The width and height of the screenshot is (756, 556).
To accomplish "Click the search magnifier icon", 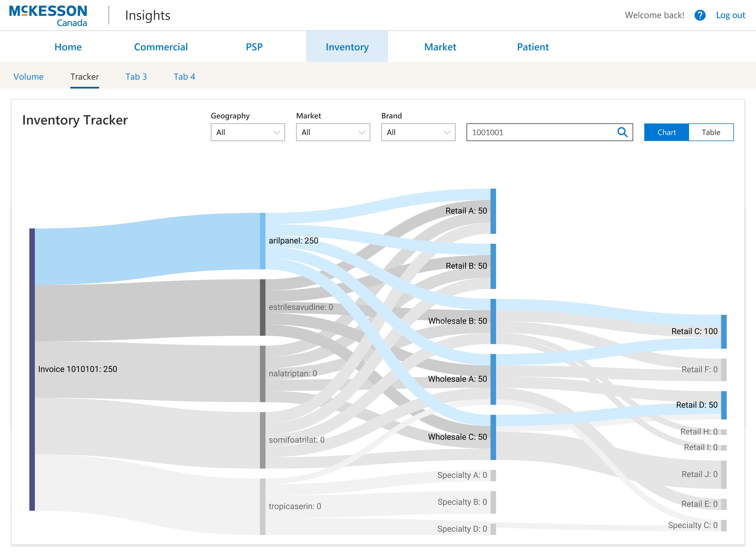I will point(622,132).
